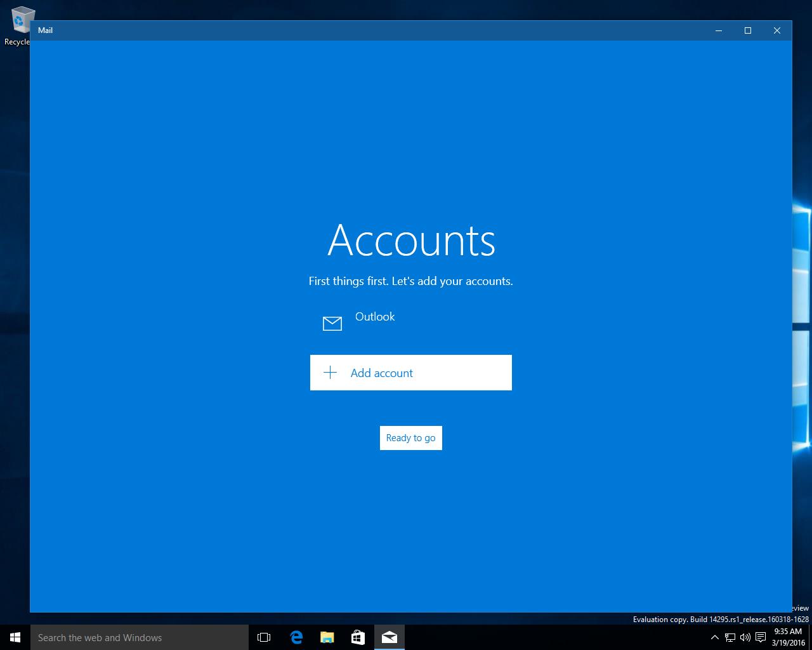The height and width of the screenshot is (650, 812).
Task: Select the Outlook account entry
Action: (x=410, y=323)
